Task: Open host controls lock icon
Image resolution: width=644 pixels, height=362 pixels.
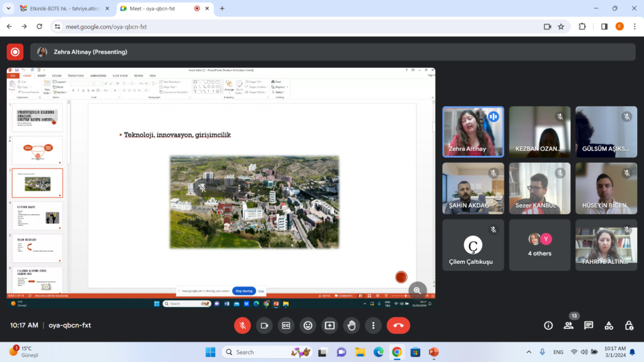Action: (629, 326)
